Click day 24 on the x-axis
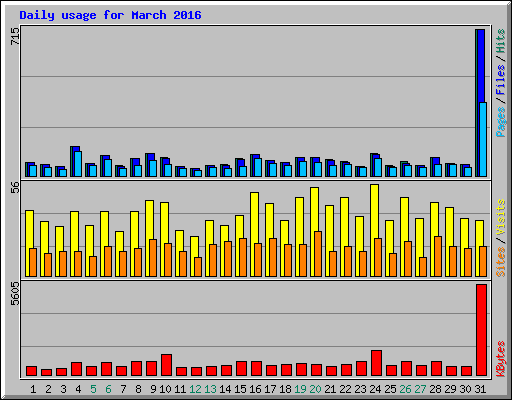This screenshot has height=400, width=512. pos(375,389)
